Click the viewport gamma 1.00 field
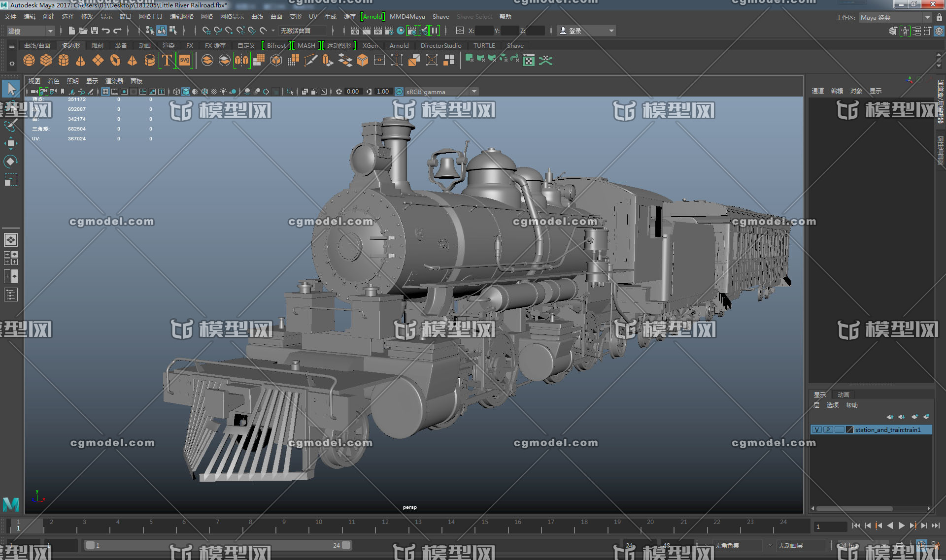 [x=383, y=92]
